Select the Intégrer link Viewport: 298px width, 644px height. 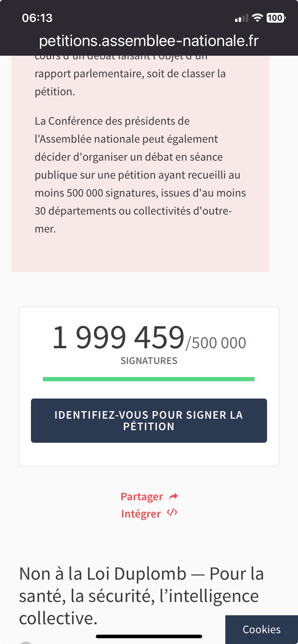pyautogui.click(x=141, y=514)
